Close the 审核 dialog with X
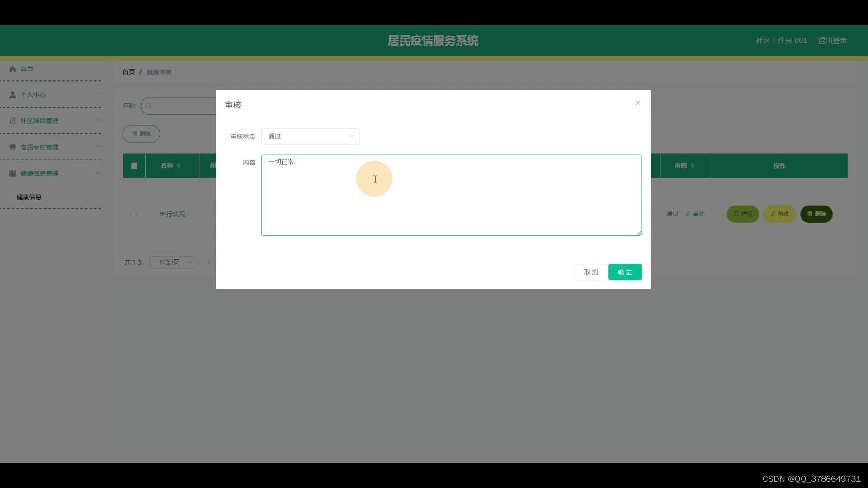The height and width of the screenshot is (488, 868). pyautogui.click(x=637, y=103)
